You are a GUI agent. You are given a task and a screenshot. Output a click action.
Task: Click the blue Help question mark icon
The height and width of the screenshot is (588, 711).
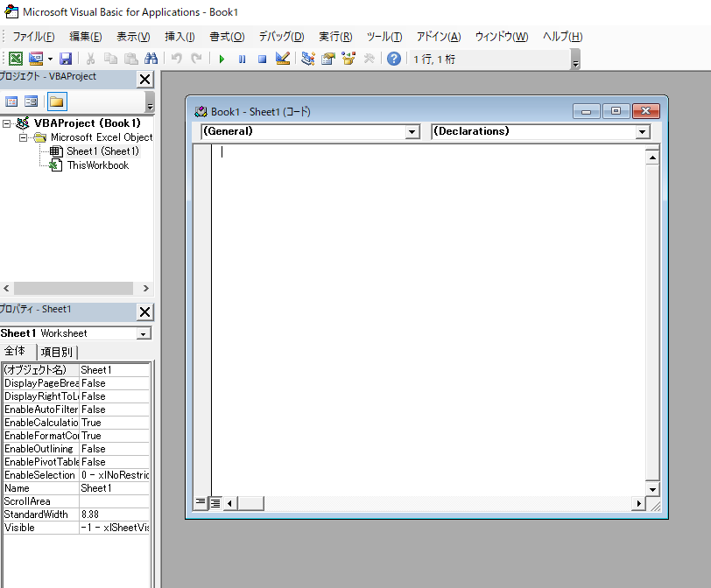click(394, 59)
